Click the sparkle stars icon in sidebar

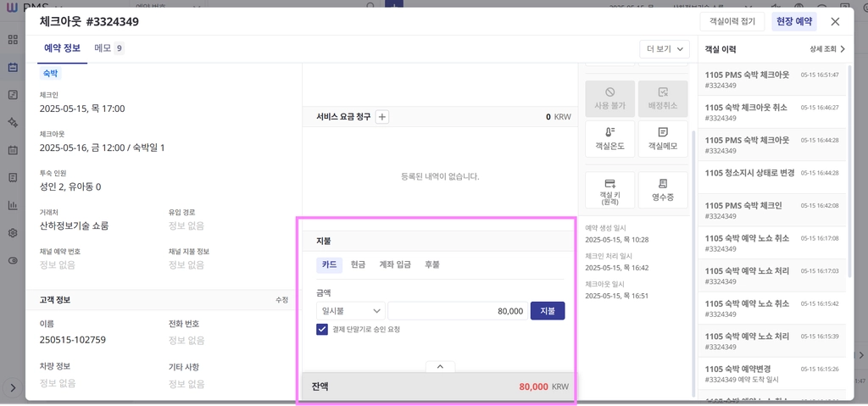(13, 122)
